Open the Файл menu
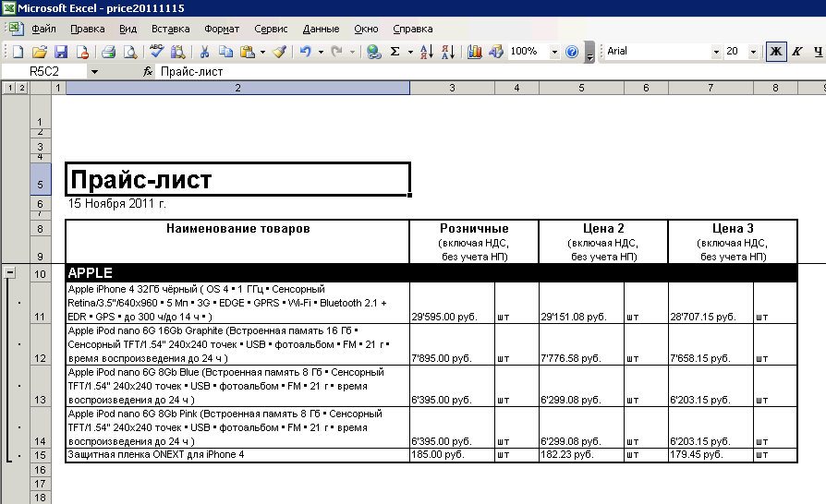This screenshot has width=826, height=504. point(43,29)
